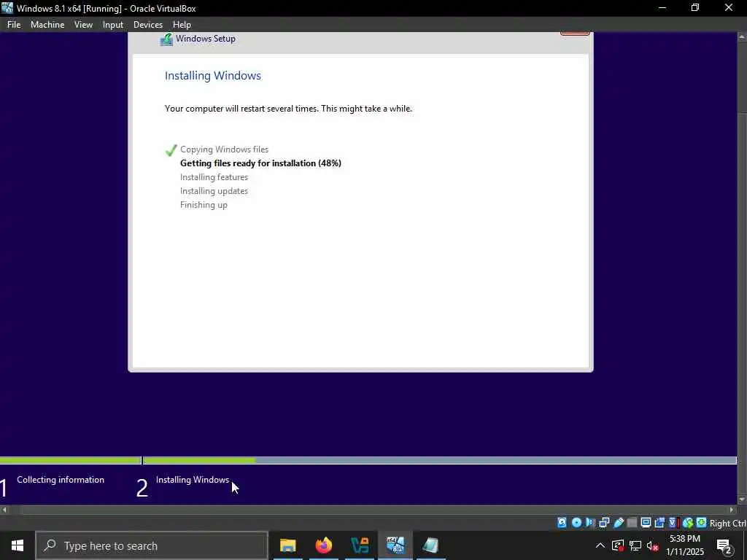This screenshot has height=560, width=747.
Task: Click the network adapters indicator icon
Action: click(605, 523)
